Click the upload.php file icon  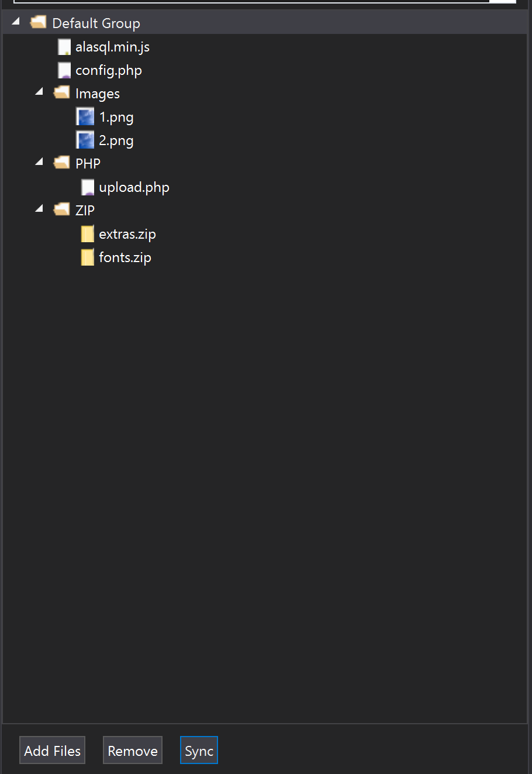pyautogui.click(x=88, y=187)
